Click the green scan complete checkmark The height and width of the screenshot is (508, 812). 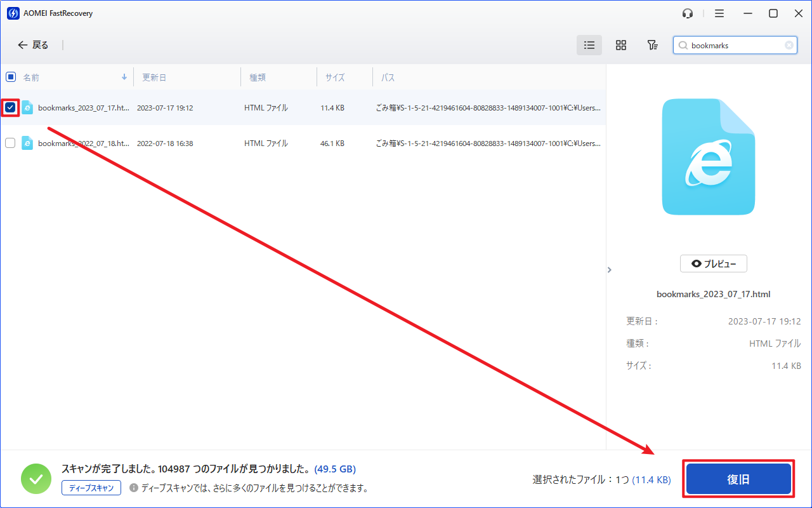pos(36,479)
